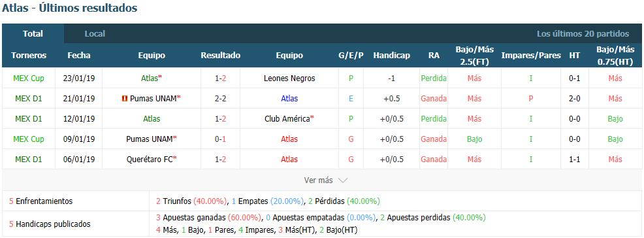Viewport: 644px width, 238px height.
Task: Click the 0-1 result from 09/01/19
Action: coord(220,139)
